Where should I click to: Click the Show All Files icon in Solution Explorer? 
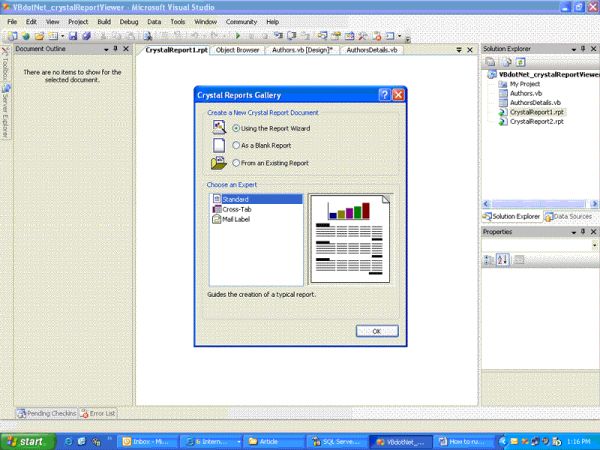[x=507, y=62]
